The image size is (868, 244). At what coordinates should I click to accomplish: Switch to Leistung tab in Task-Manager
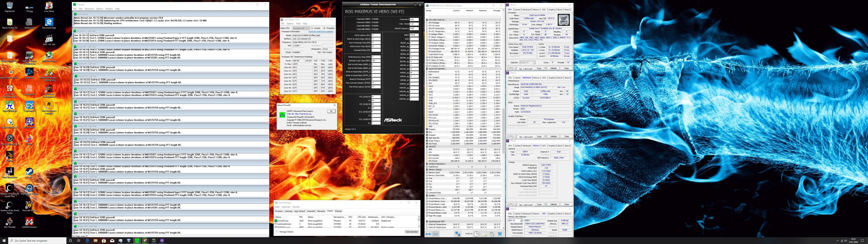point(288,211)
